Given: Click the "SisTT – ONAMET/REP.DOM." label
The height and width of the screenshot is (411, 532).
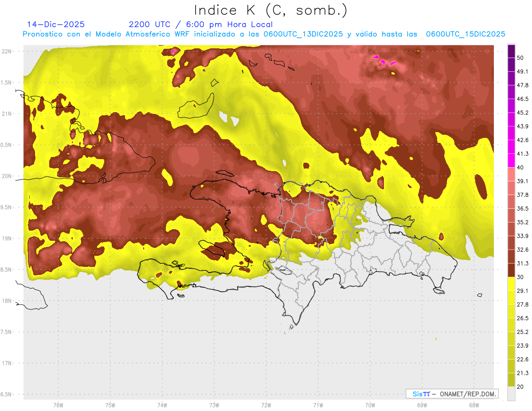Looking at the screenshot, I should pos(452,394).
